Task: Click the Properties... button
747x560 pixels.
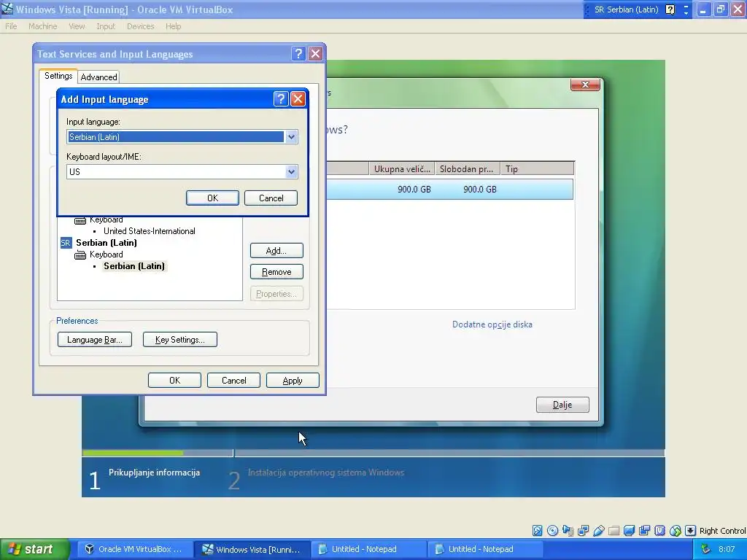Action: 276,294
